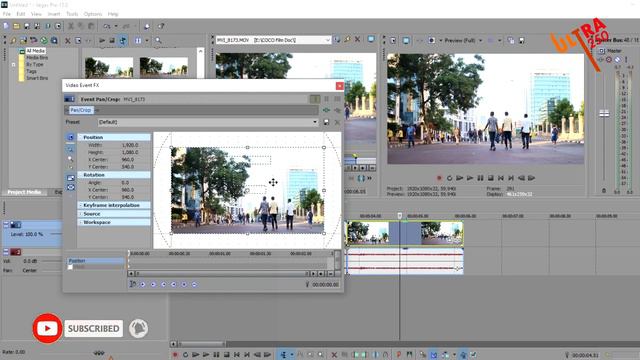This screenshot has height=360, width=640.
Task: Toggle Lock Aspect Ratio in Pan/Crop sidebar
Action: click(71, 178)
